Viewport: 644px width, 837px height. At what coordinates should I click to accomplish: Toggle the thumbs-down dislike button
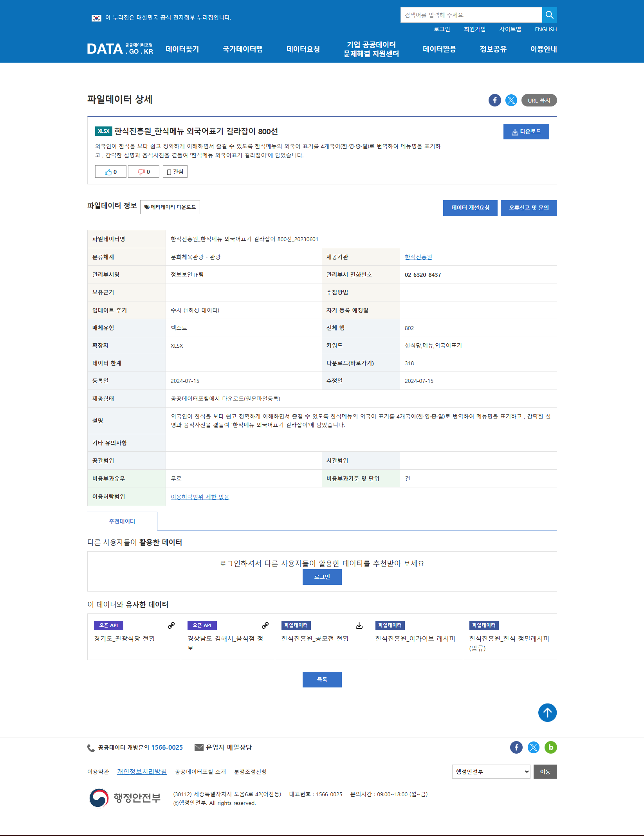click(144, 172)
